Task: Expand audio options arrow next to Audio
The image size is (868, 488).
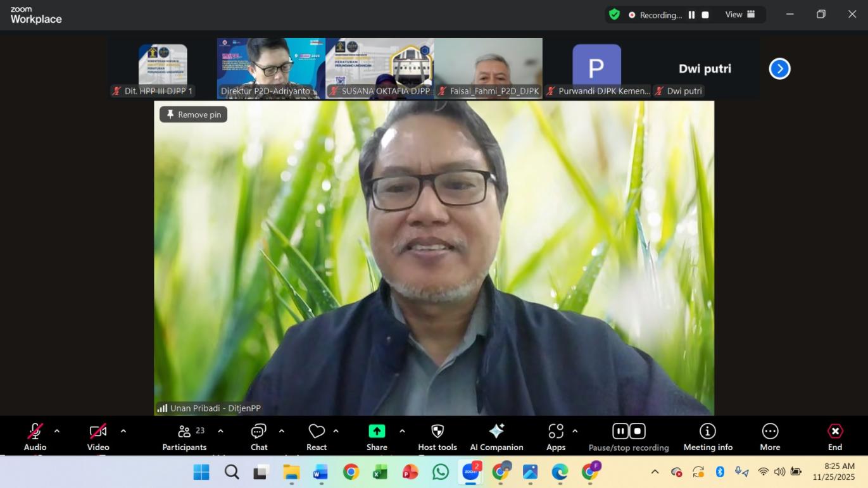Action: click(x=57, y=431)
